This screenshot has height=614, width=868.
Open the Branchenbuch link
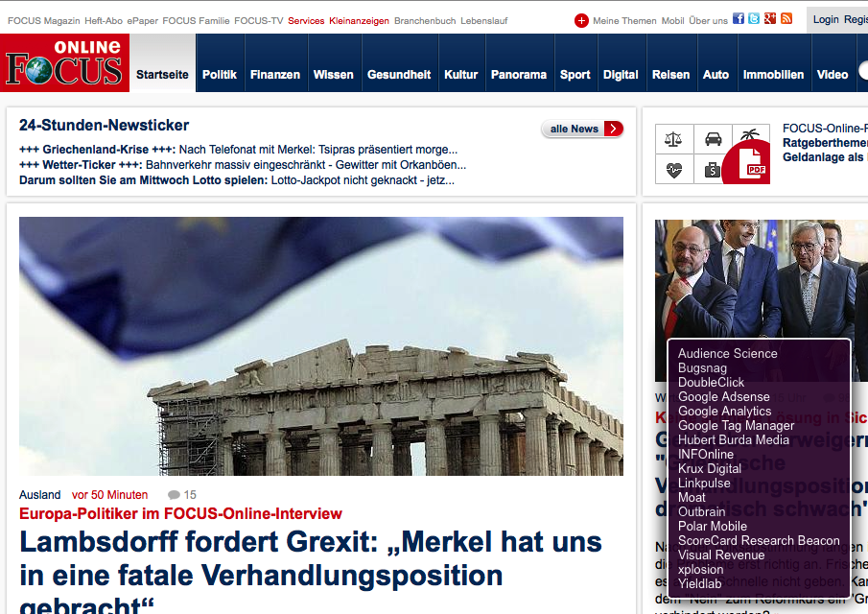425,21
